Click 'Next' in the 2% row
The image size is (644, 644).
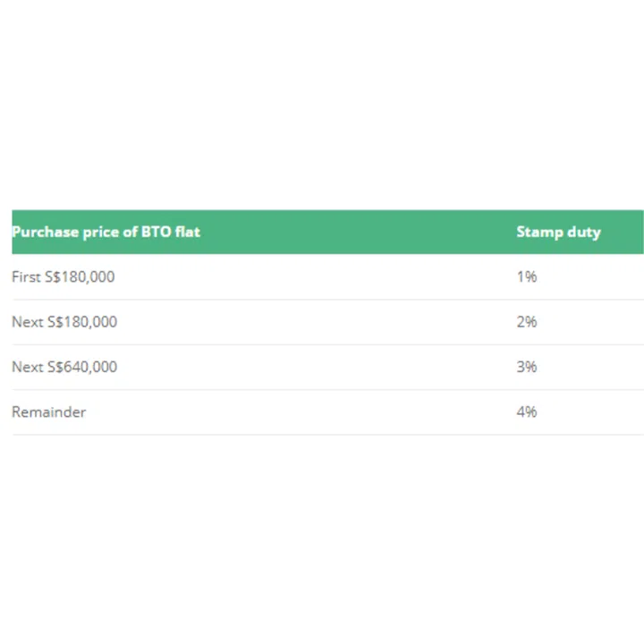27,322
